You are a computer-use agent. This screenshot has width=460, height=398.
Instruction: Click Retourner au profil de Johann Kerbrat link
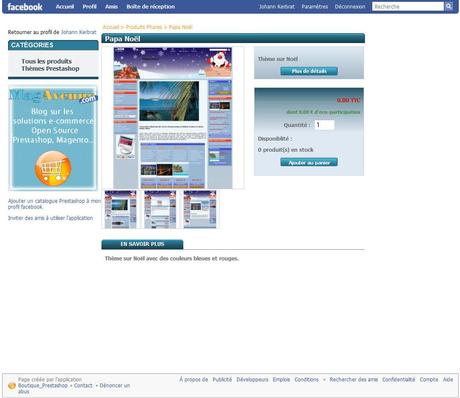[52, 32]
